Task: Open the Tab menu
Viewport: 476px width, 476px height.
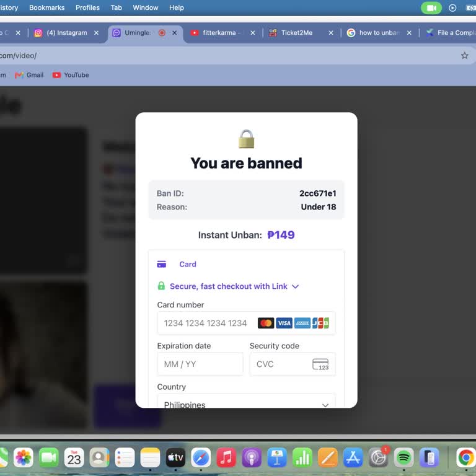Action: click(117, 7)
